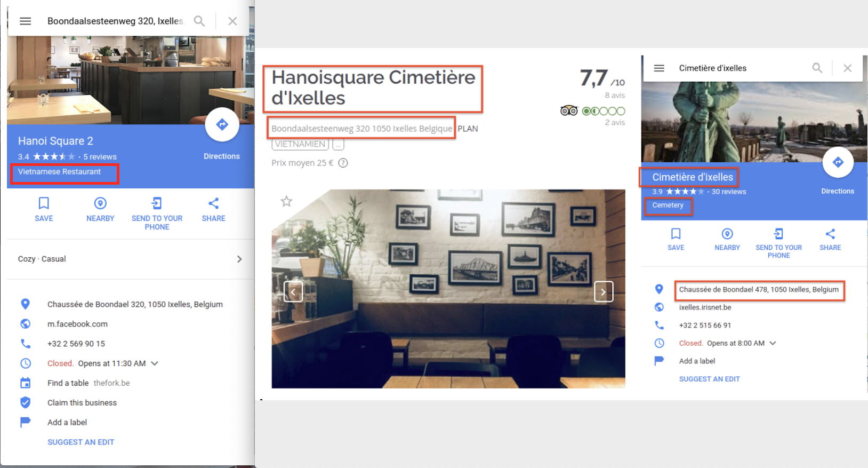Viewport: 868px width, 468px height.
Task: Click search icon in Cimetière d'ixelles bar
Action: [817, 68]
